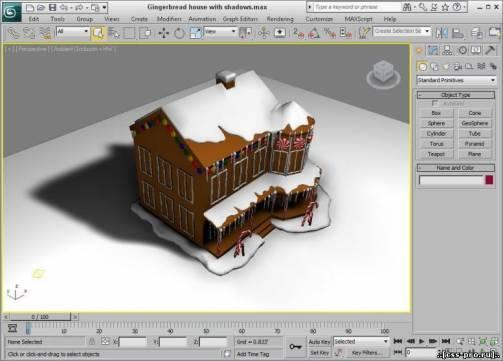Open the Tools menu
Image resolution: width=503 pixels, height=361 pixels.
[57, 19]
